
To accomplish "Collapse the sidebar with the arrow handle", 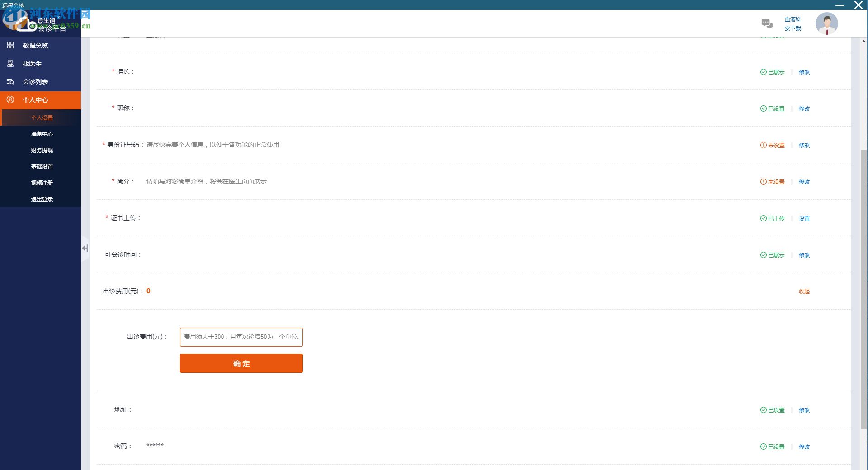I will pos(85,248).
